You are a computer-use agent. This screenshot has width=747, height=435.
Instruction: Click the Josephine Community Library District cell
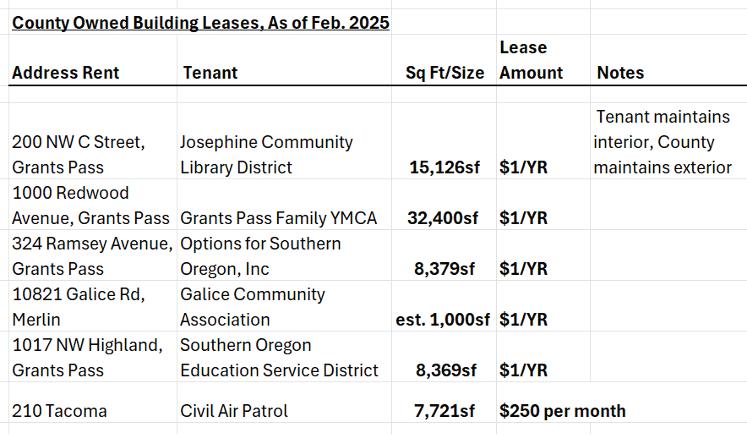266,155
